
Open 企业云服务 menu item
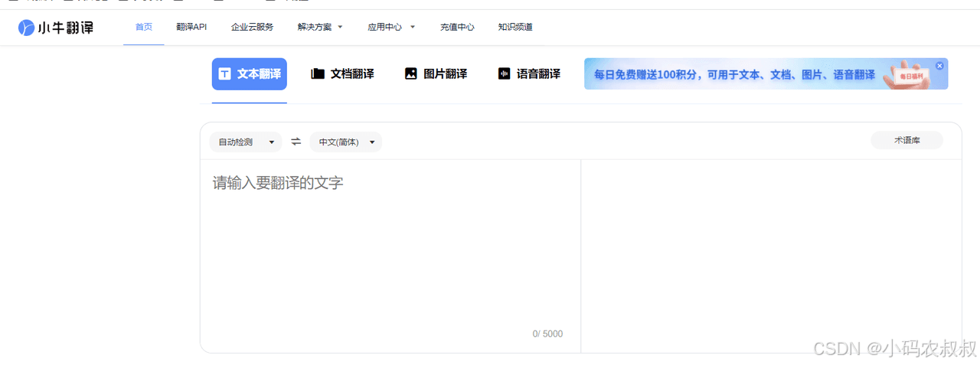[x=252, y=27]
